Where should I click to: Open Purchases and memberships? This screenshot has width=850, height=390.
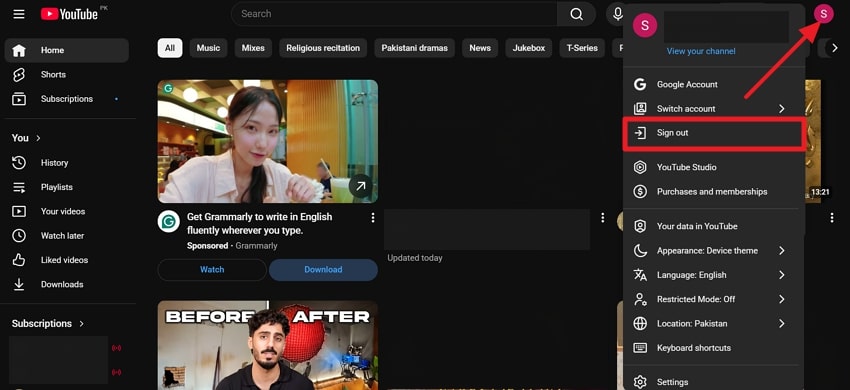[713, 192]
